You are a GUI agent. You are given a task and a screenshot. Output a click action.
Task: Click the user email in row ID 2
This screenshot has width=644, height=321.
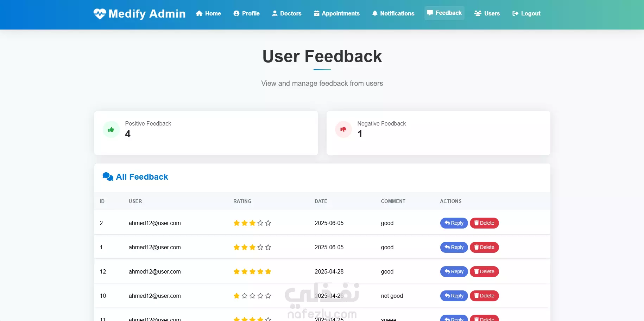click(x=155, y=223)
